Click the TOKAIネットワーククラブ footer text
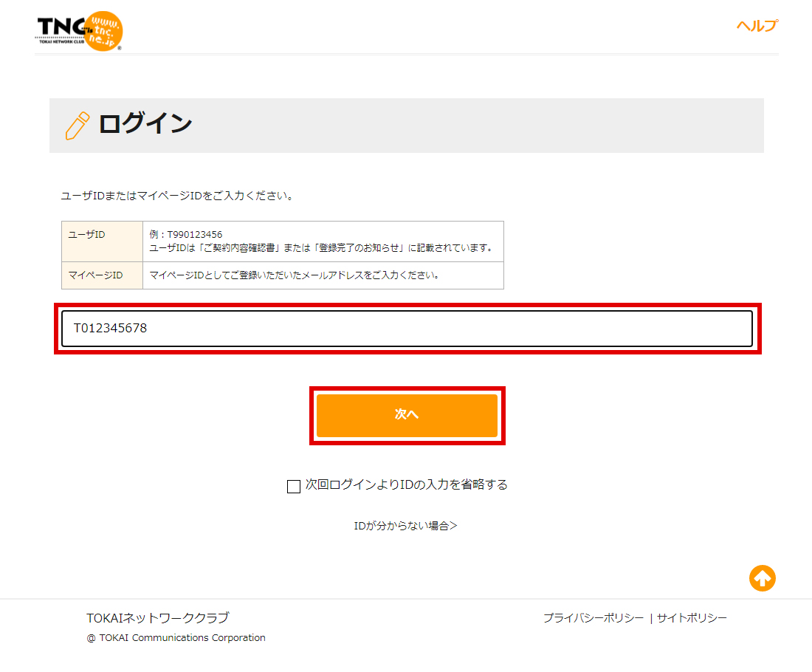 tap(157, 618)
